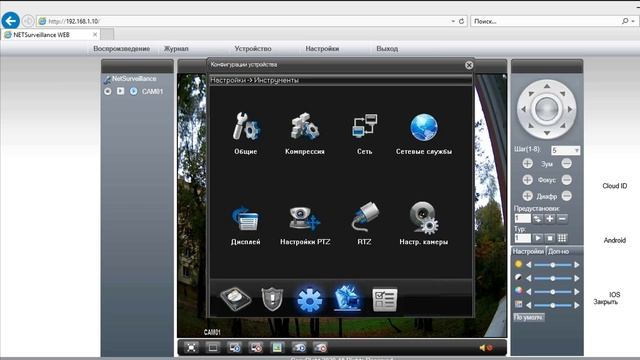Image resolution: width=640 pixels, height=360 pixels.
Task: Add preset with plus button
Action: [x=550, y=219]
